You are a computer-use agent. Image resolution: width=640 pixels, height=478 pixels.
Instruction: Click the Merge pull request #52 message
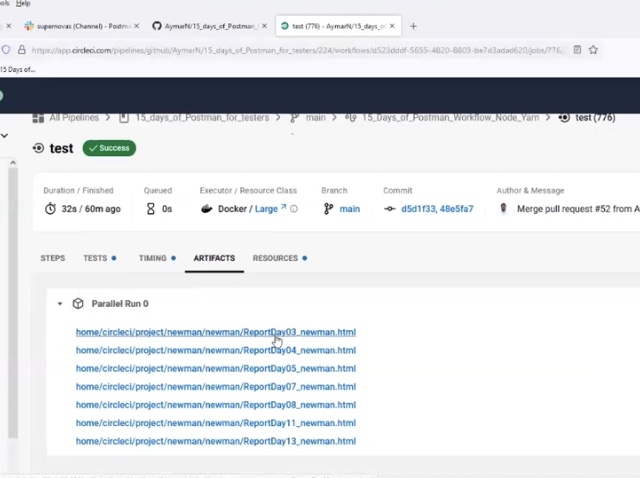point(578,209)
